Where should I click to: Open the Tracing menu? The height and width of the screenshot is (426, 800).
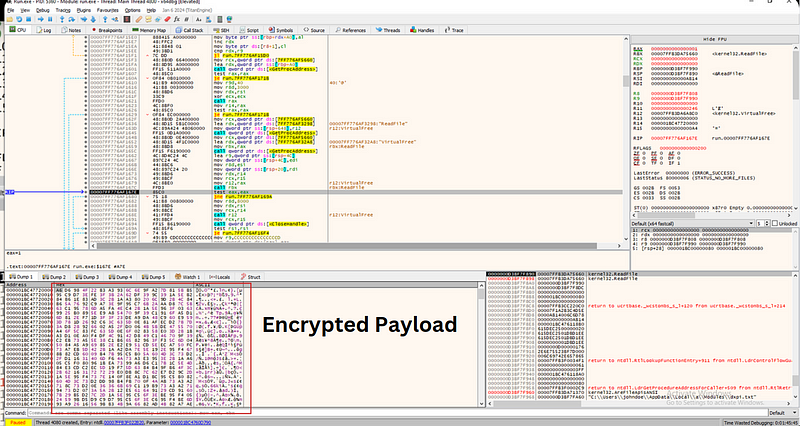63,10
